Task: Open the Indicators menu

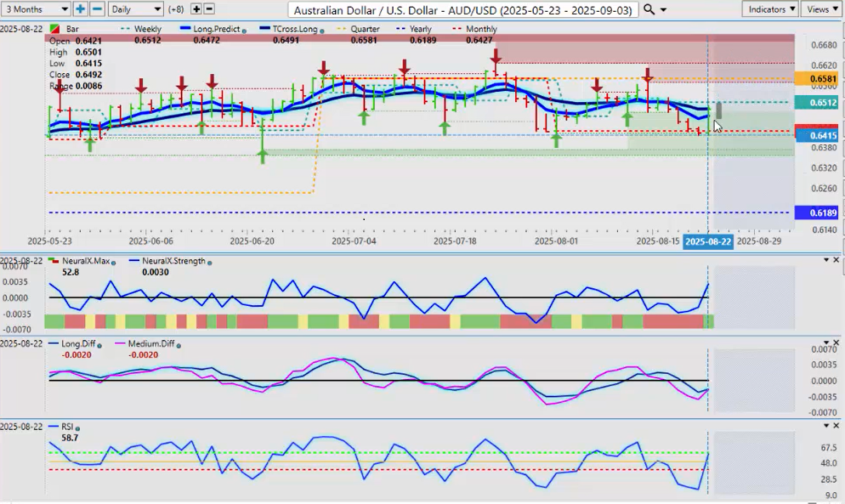Action: click(769, 9)
